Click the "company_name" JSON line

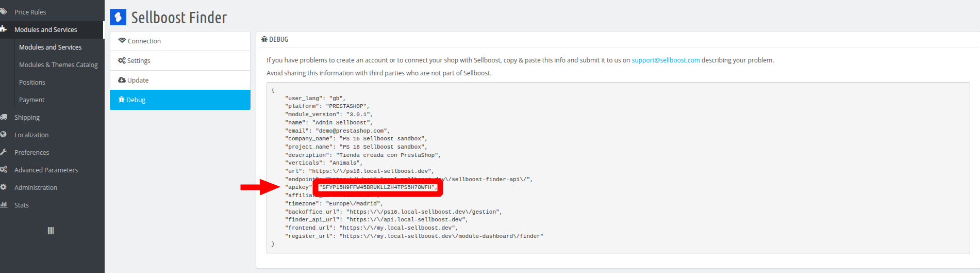356,138
